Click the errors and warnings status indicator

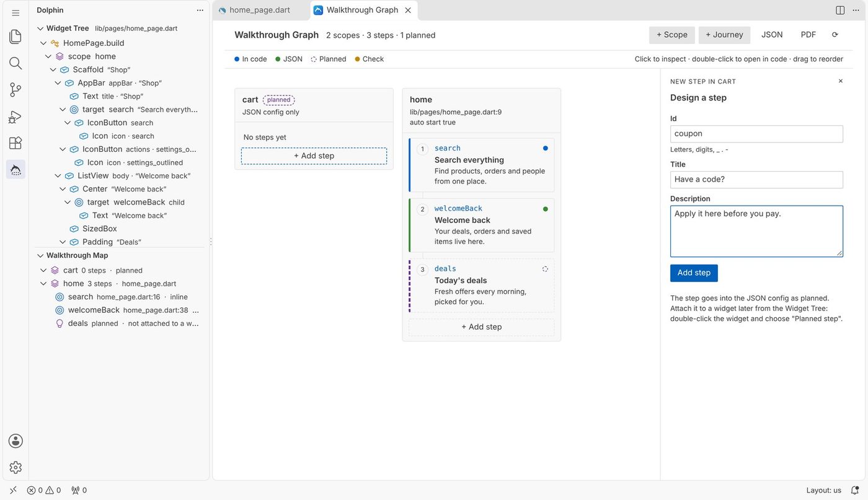(x=44, y=490)
